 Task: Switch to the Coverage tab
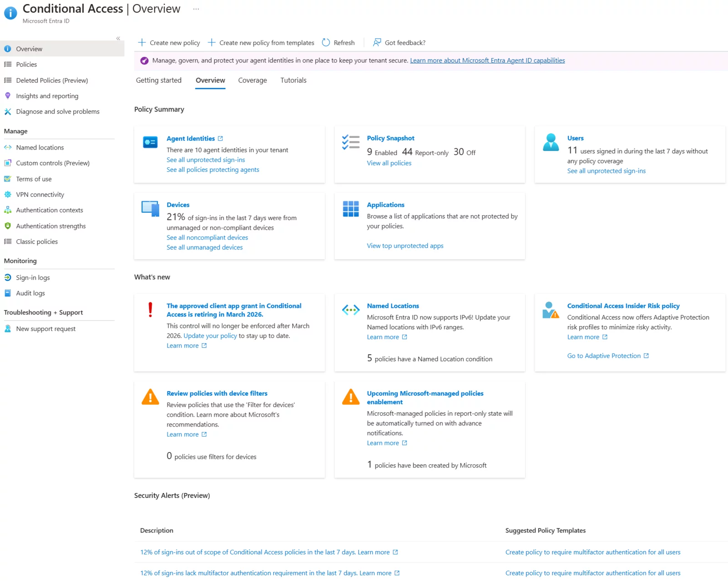252,80
